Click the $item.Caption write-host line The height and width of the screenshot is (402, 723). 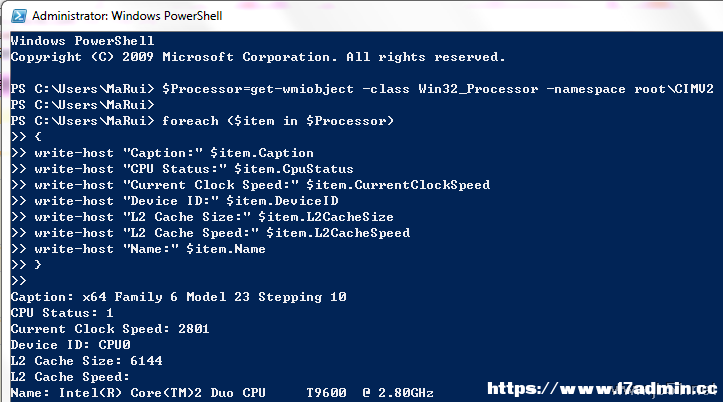(162, 153)
